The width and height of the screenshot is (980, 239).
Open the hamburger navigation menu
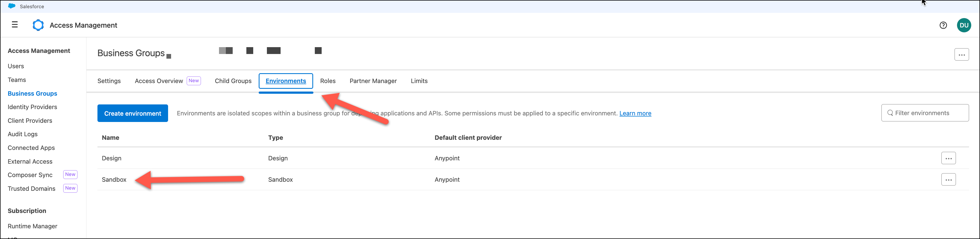pyautogui.click(x=15, y=25)
